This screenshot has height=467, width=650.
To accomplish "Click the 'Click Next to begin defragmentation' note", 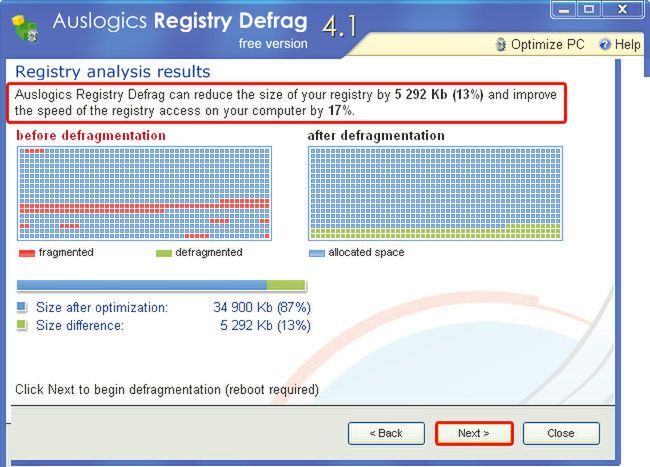I will 167,390.
